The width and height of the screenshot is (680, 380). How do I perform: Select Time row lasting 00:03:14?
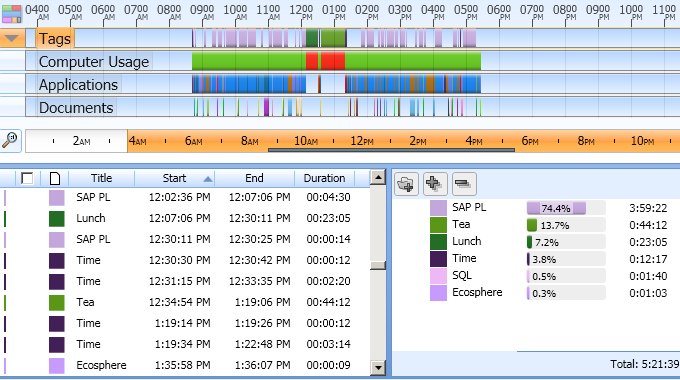coord(185,344)
